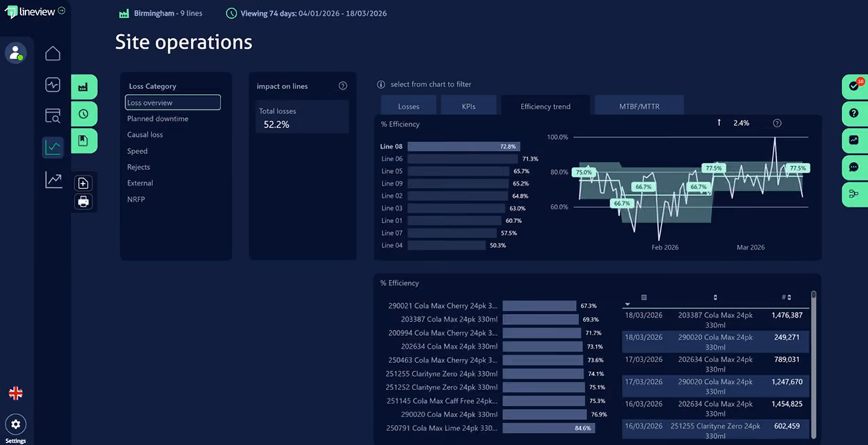The height and width of the screenshot is (445, 868).
Task: Open the search-in-window analysis icon
Action: (x=53, y=115)
